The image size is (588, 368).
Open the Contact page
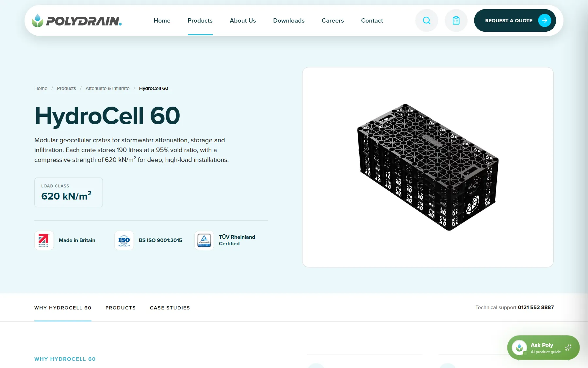(x=372, y=21)
